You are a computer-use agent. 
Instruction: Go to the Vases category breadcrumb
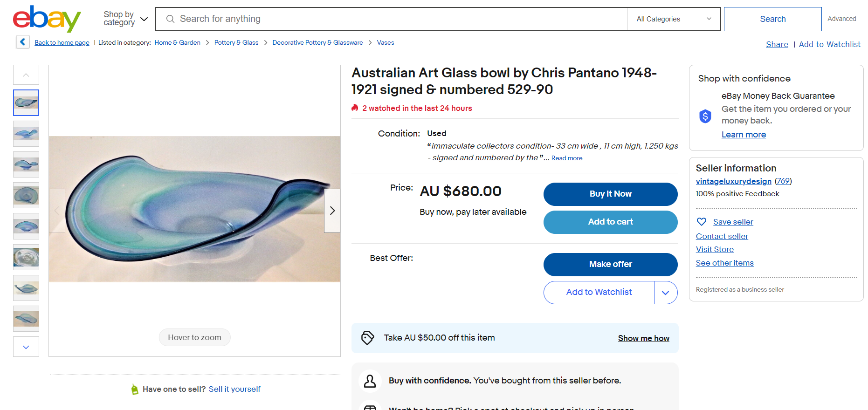(x=385, y=42)
